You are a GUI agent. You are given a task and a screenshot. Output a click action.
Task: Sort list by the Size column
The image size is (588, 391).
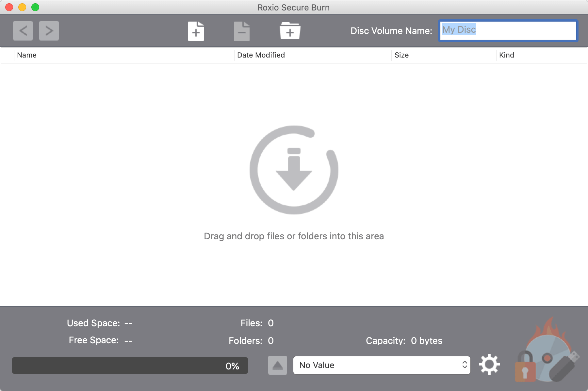tap(401, 55)
